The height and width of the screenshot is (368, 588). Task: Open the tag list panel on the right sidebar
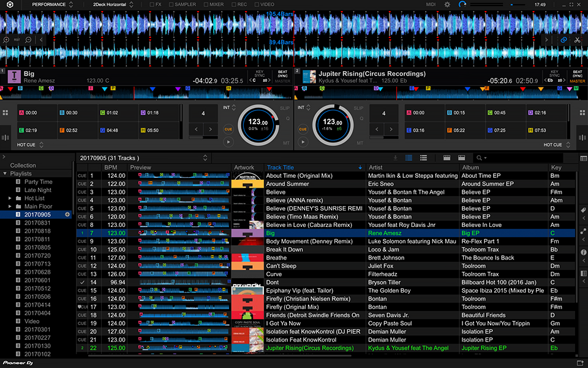(x=583, y=210)
